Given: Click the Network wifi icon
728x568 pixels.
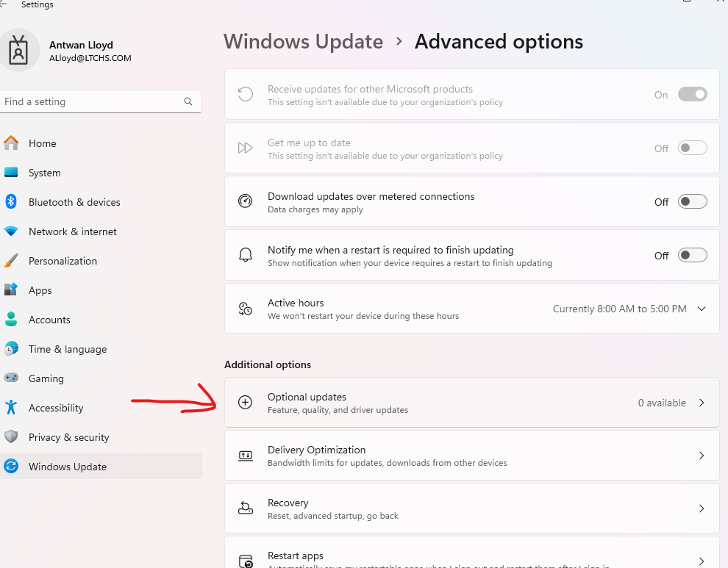Looking at the screenshot, I should tap(11, 231).
